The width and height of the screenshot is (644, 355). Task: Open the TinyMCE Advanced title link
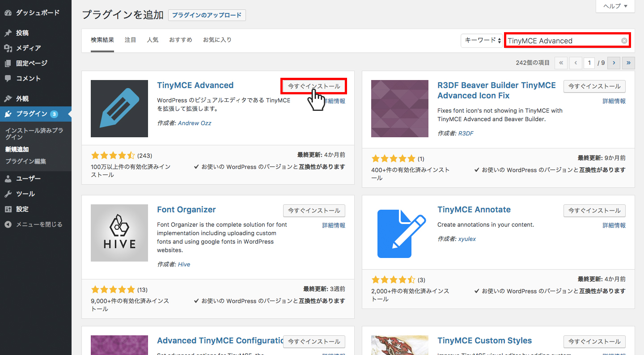195,85
